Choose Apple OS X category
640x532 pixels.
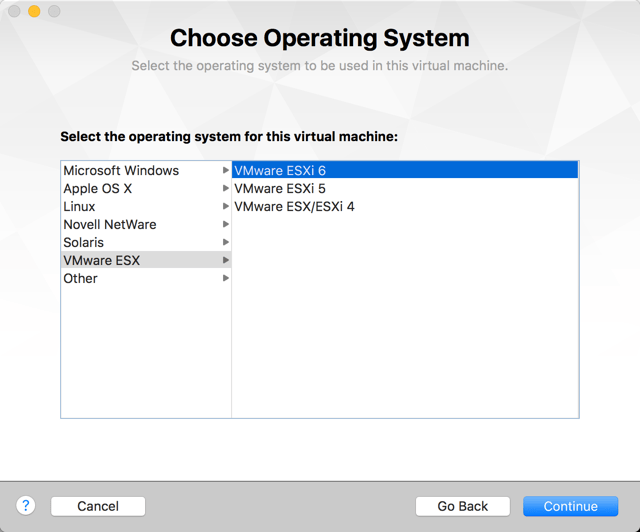point(97,188)
